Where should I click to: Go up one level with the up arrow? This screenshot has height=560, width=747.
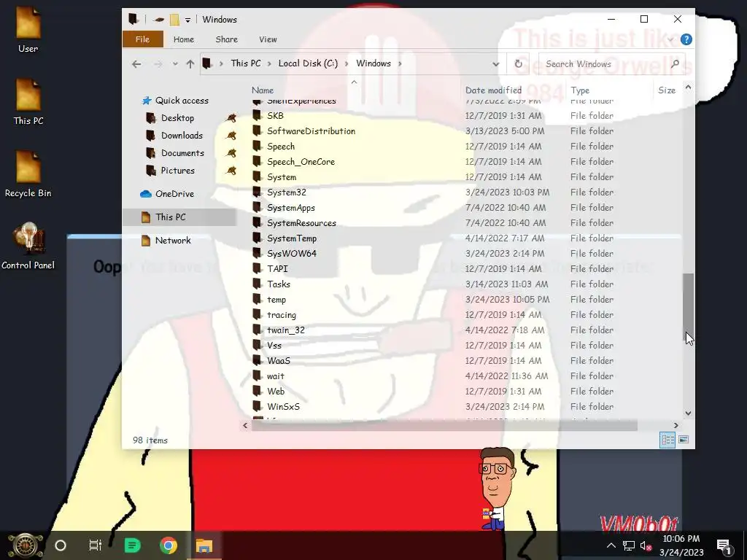tap(190, 64)
